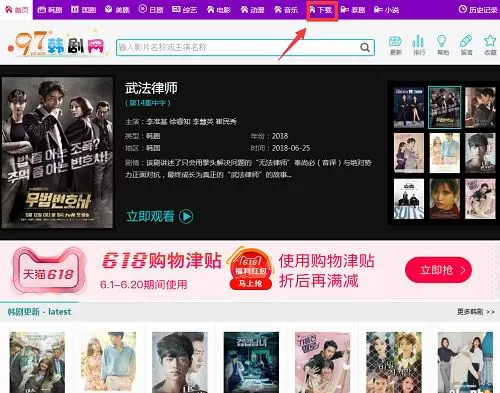Open the 音乐 navigation item
This screenshot has width=500, height=393.
coord(286,10)
